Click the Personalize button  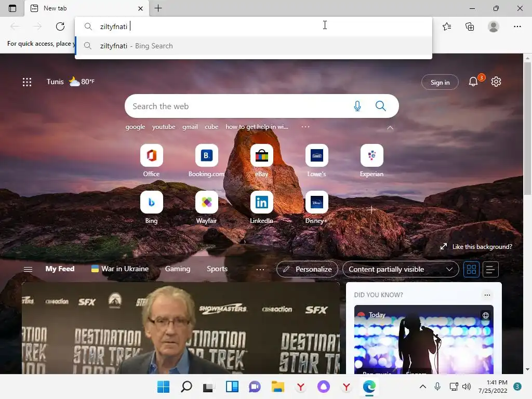pos(308,269)
